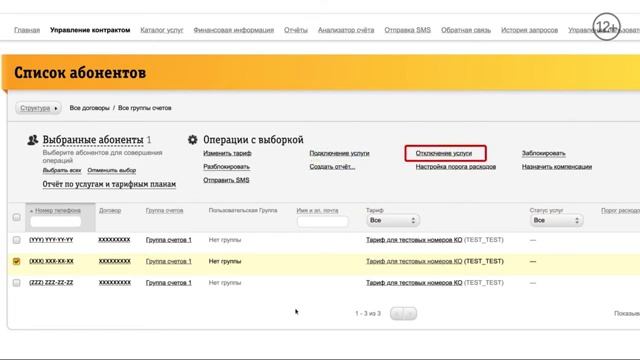
Task: Click Все договоры breadcrumb
Action: [x=90, y=108]
